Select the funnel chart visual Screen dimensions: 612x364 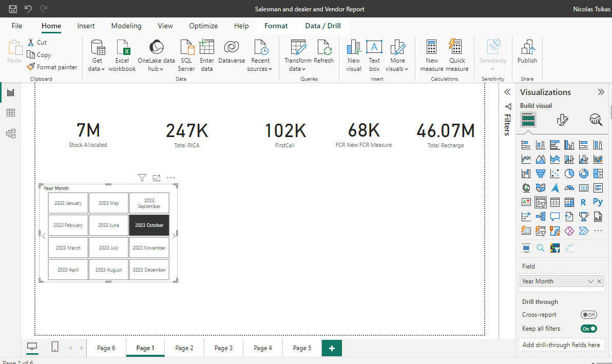pos(541,174)
